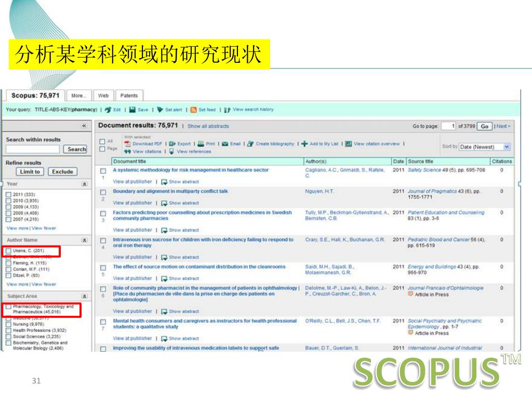Click the View search history icon
This screenshot has width=532, height=399.
point(228,110)
